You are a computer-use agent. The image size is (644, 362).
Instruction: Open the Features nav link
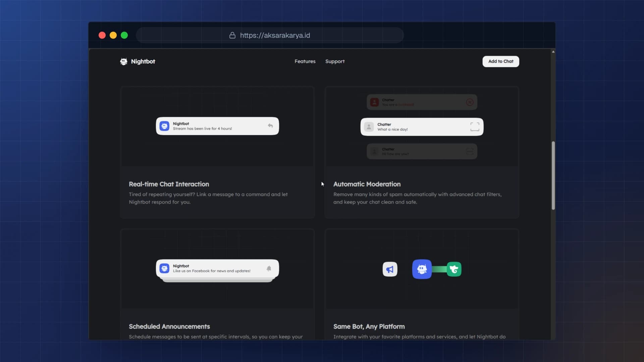tap(305, 61)
